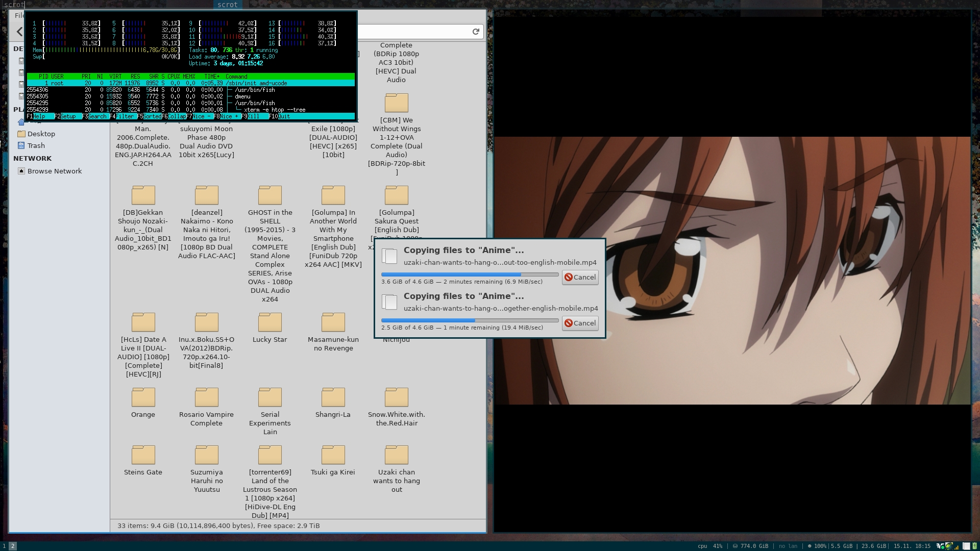Open Trash in the sidebar
980x551 pixels.
click(x=36, y=145)
